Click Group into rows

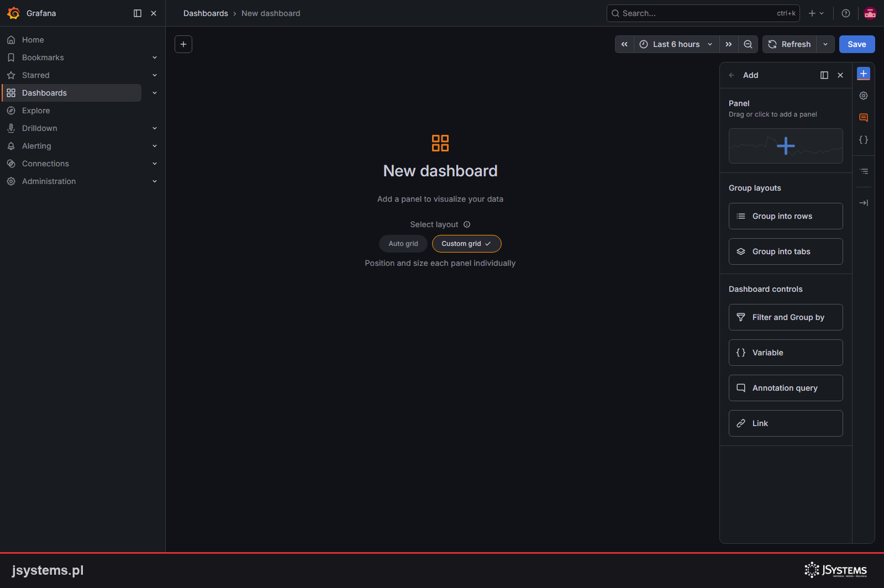coord(786,216)
